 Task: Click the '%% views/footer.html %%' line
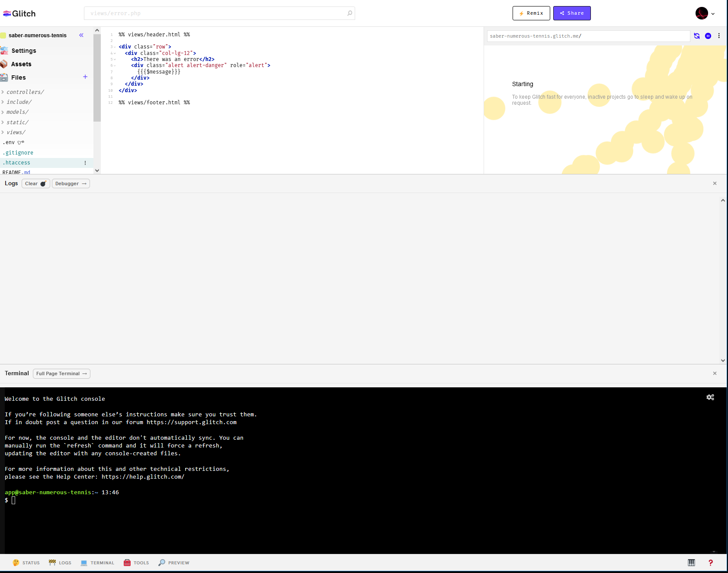click(154, 103)
